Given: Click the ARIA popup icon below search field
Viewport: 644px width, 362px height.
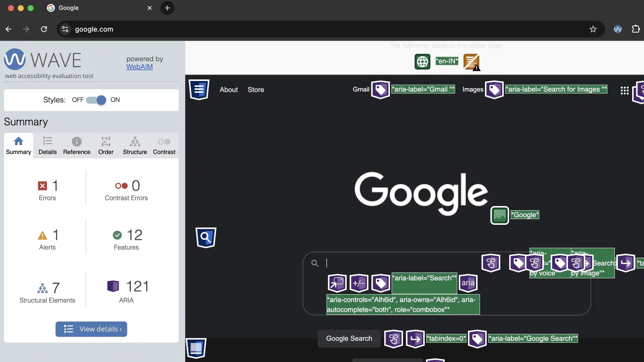Looking at the screenshot, I should [x=337, y=283].
